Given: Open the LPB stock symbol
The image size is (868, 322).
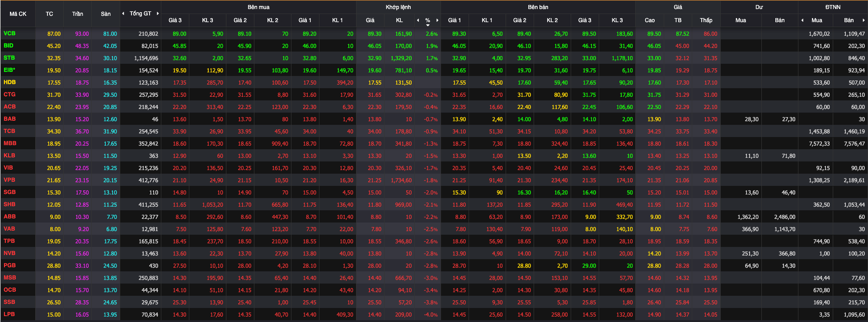Looking at the screenshot, I should click(9, 314).
